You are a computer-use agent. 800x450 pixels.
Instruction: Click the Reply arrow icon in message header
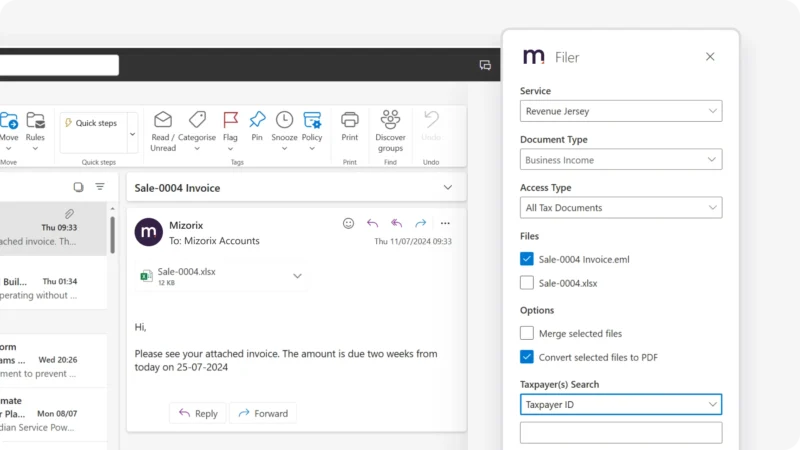click(x=372, y=223)
